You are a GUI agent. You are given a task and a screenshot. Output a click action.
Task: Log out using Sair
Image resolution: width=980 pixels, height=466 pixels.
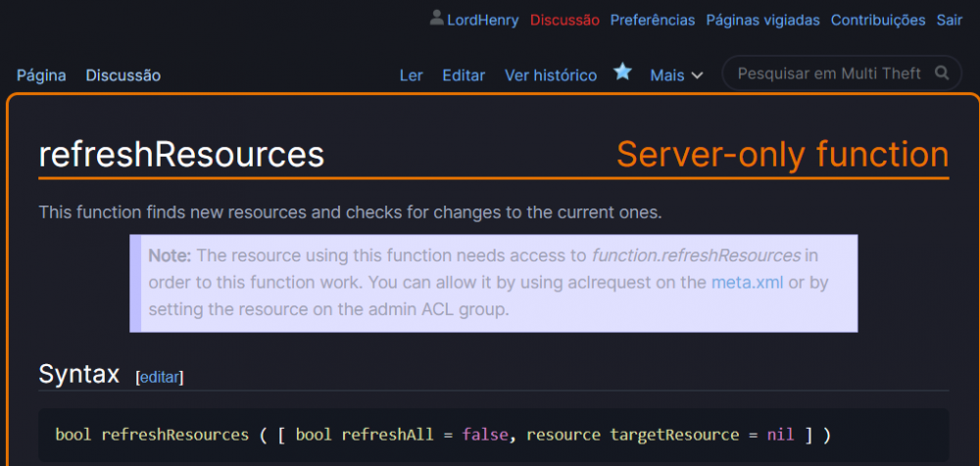point(949,20)
